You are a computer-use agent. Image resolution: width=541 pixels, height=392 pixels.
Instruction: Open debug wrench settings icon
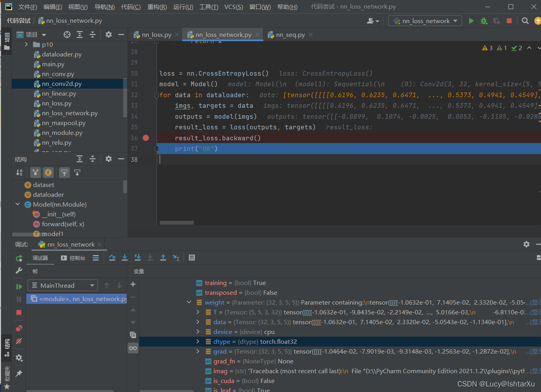(19, 270)
